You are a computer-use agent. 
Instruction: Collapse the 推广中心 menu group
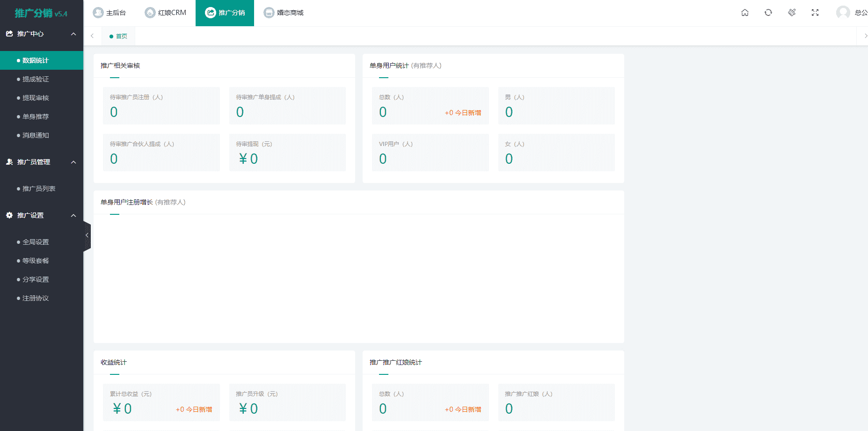click(73, 34)
